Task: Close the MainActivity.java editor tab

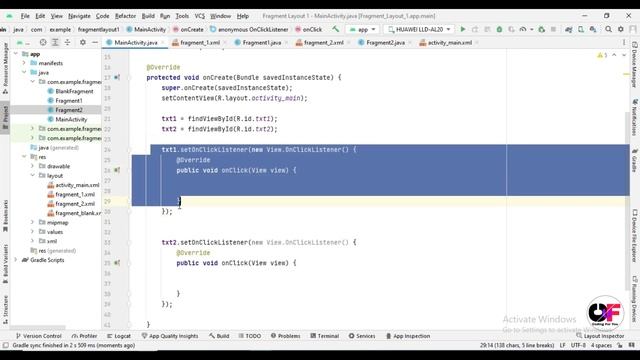Action: tap(162, 42)
